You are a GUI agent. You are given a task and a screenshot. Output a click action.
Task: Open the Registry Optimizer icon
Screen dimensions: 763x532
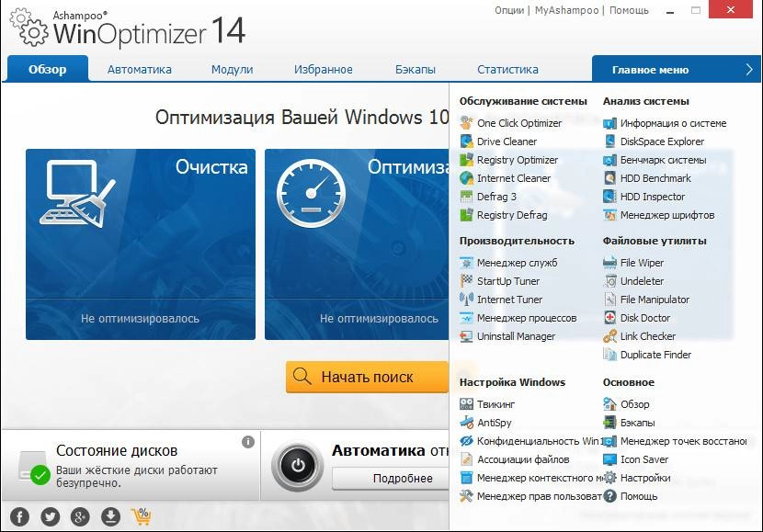tap(466, 160)
